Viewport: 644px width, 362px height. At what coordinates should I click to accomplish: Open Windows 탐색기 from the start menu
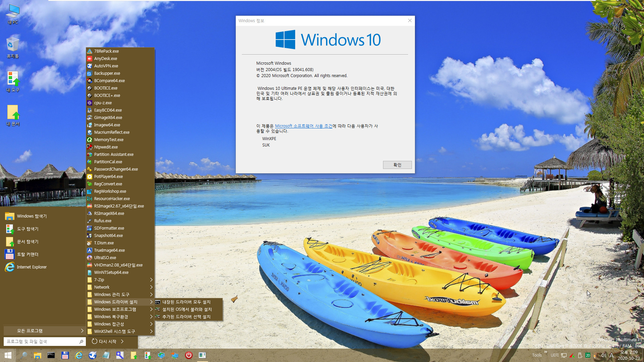(x=43, y=216)
